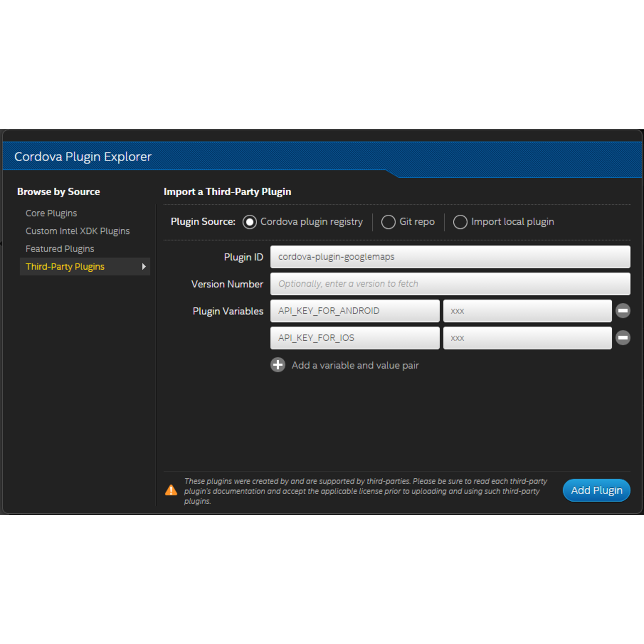
Task: Click the Plugin Variables label
Action: pyautogui.click(x=228, y=311)
